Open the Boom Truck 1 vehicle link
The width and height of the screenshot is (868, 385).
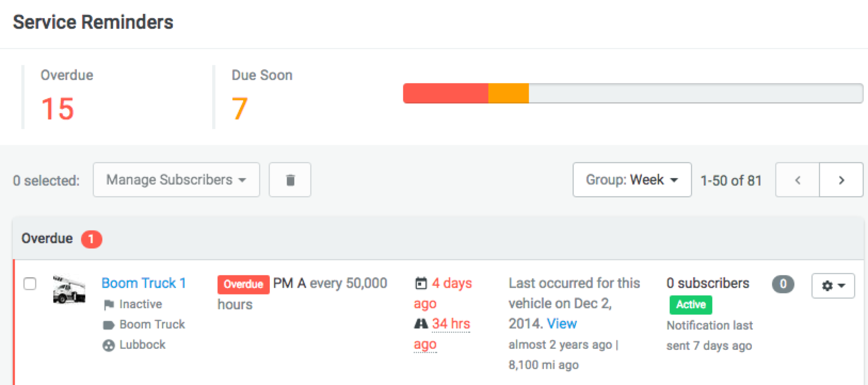pos(143,283)
